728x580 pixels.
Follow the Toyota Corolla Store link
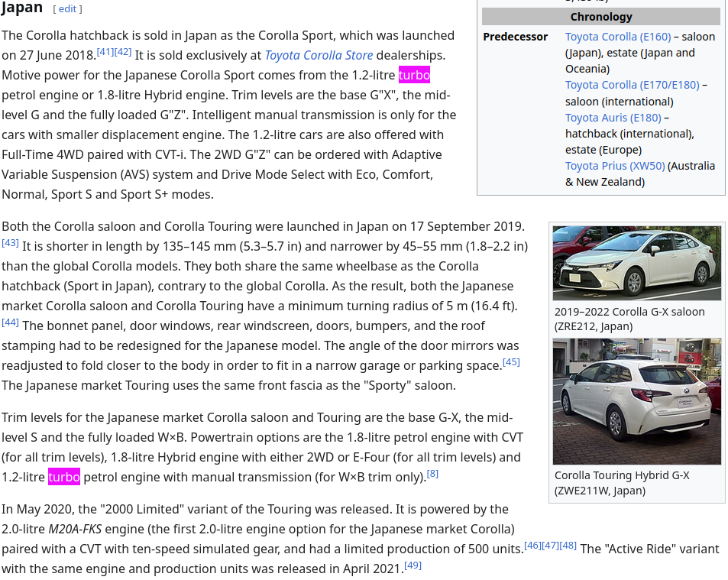click(319, 55)
